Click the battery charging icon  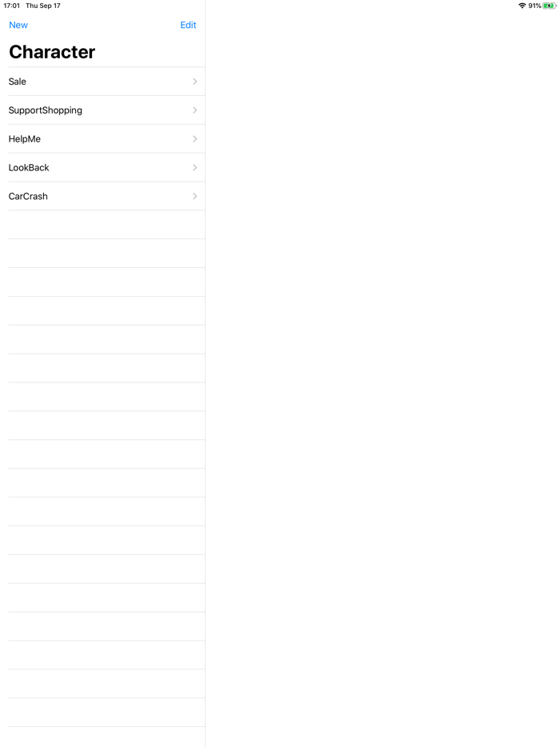click(549, 6)
